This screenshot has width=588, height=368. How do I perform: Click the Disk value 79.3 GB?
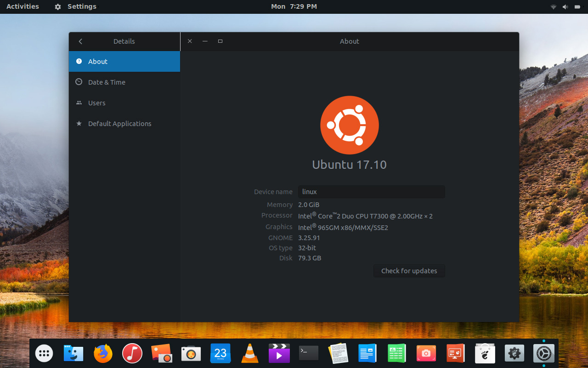click(x=310, y=258)
